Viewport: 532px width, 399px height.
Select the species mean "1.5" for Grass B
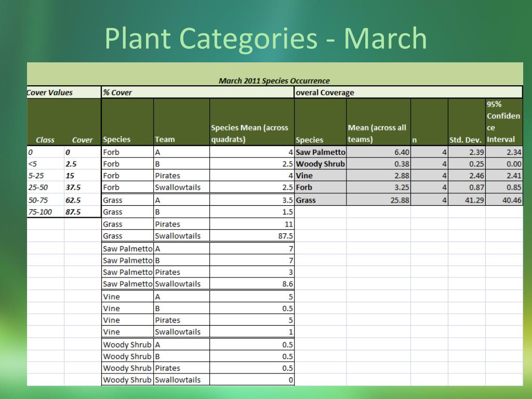287,212
